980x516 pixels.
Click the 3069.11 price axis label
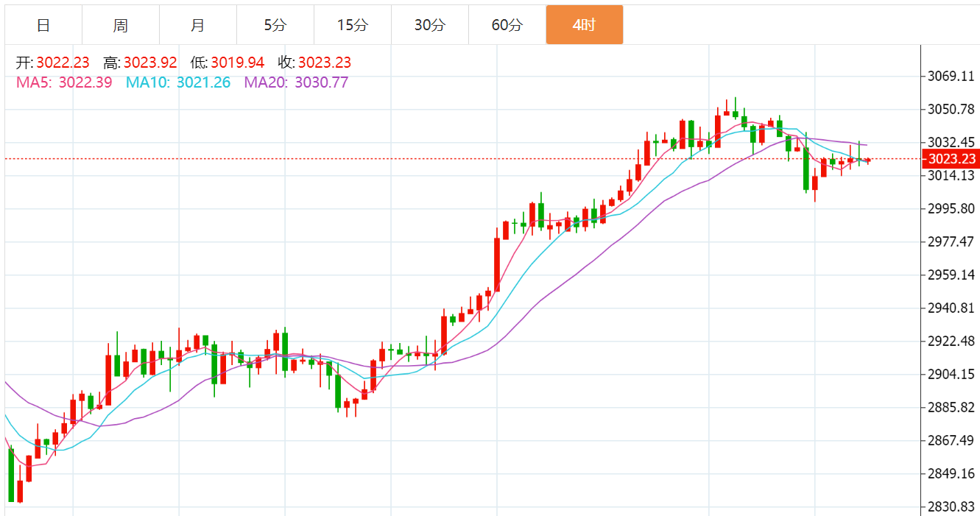[951, 77]
